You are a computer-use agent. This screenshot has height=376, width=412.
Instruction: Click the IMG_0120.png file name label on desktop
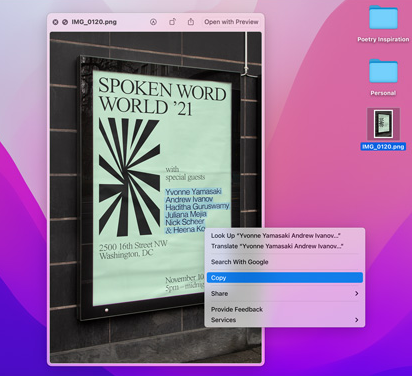[383, 147]
